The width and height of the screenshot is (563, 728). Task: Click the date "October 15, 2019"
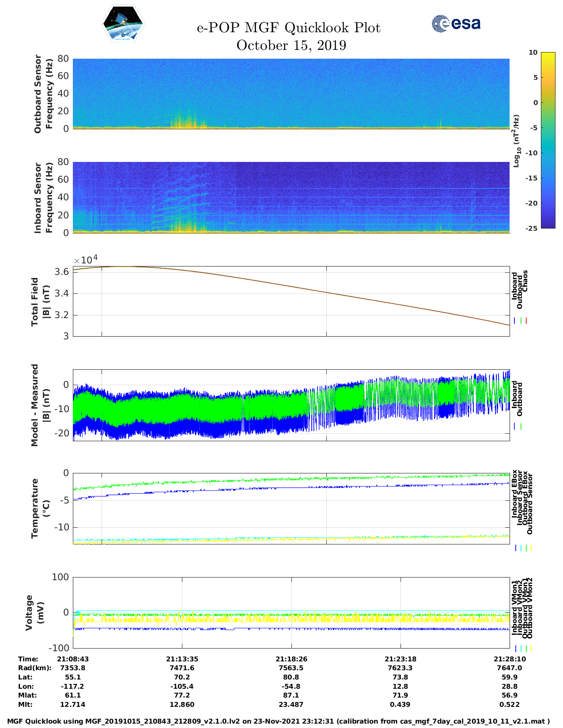click(x=291, y=45)
